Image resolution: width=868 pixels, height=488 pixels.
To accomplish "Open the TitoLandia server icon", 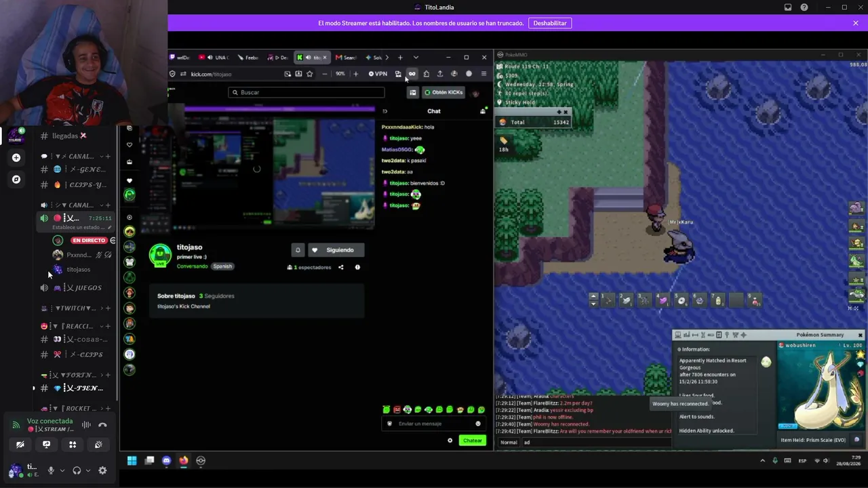I will click(x=16, y=136).
